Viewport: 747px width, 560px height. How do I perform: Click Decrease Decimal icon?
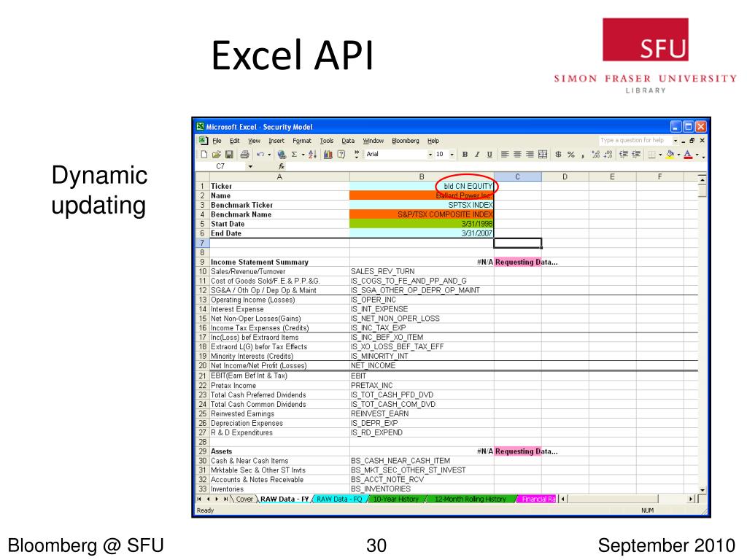[608, 155]
